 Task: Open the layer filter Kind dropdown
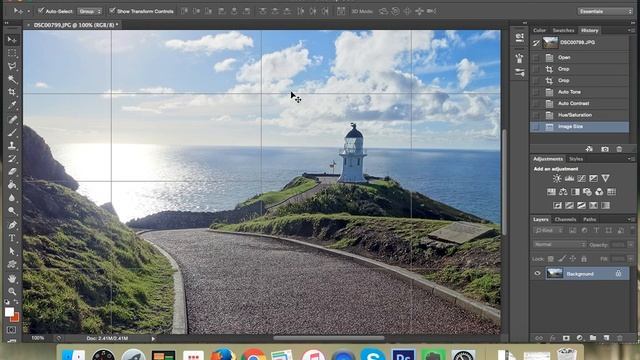pos(548,231)
